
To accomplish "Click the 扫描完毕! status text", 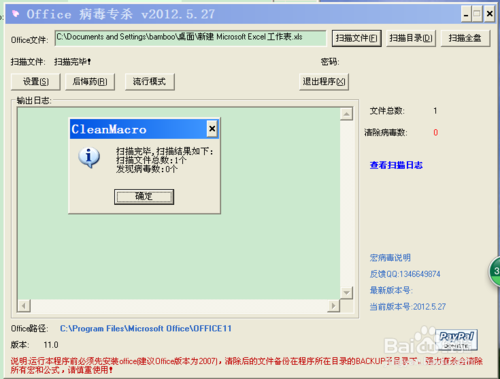I will pos(72,62).
